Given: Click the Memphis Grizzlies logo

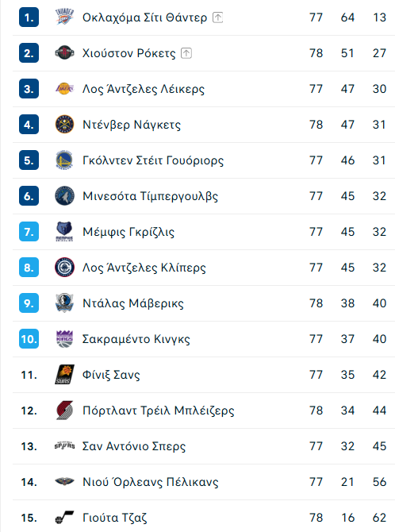Looking at the screenshot, I should tap(64, 232).
